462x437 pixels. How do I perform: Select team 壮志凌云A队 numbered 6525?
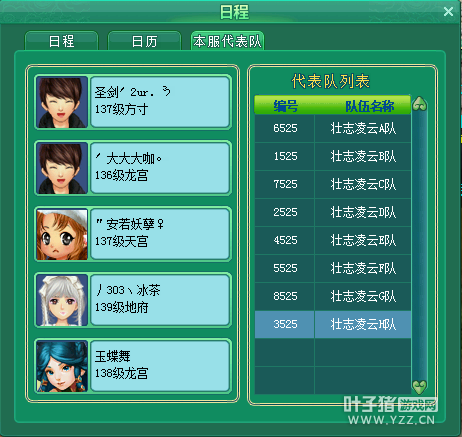pyautogui.click(x=333, y=128)
